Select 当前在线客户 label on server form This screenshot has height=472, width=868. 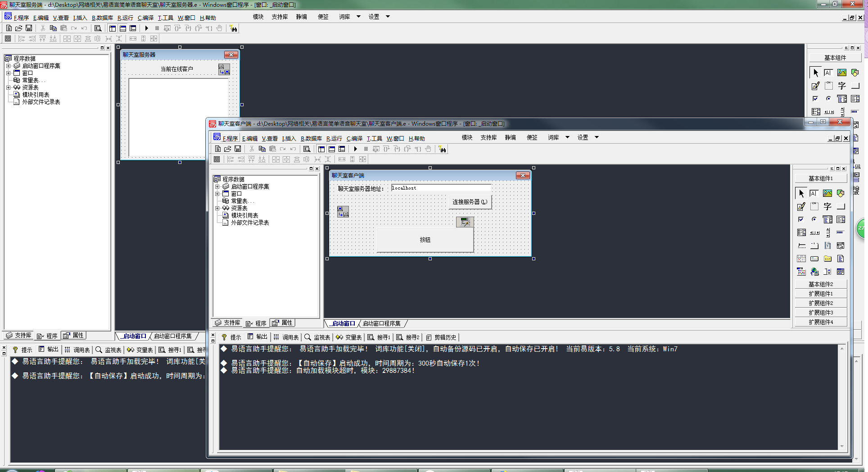coord(176,69)
